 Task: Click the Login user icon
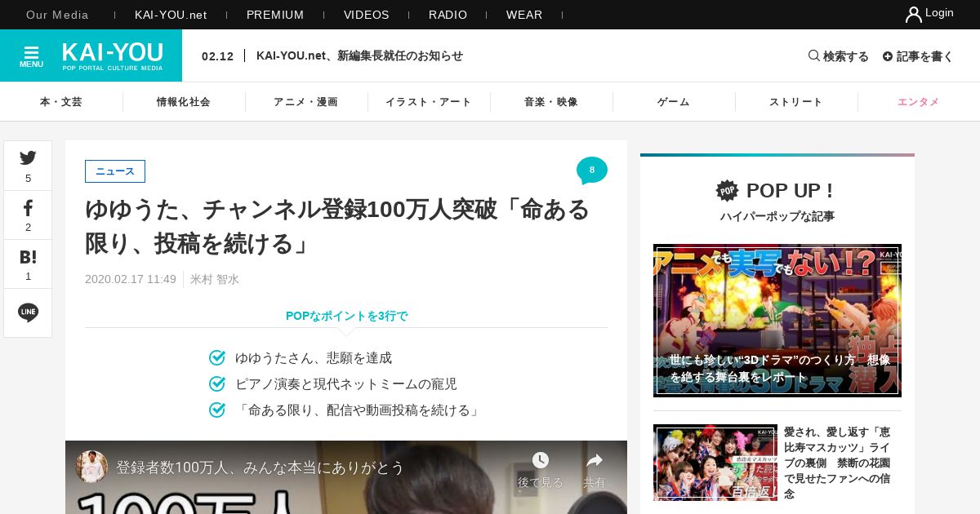point(913,14)
